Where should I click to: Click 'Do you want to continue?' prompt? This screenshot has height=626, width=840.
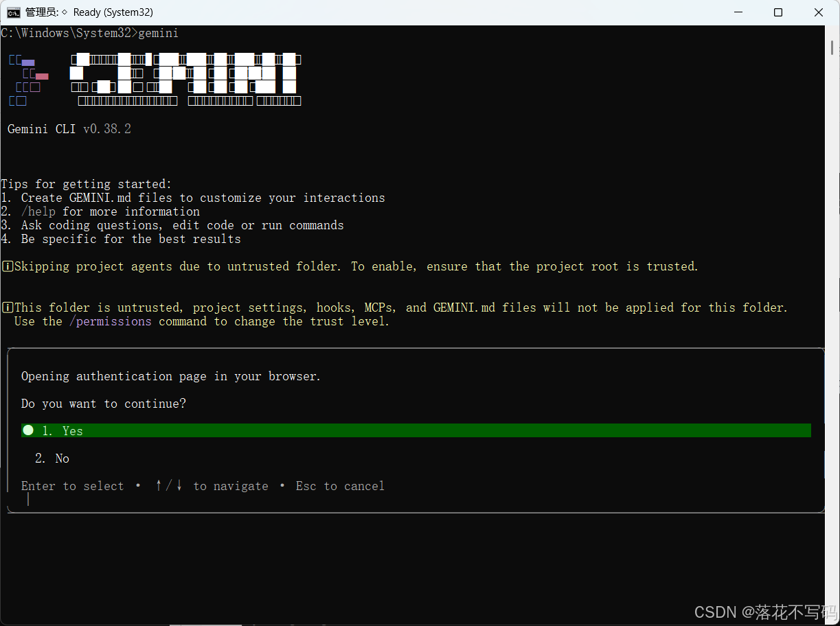pyautogui.click(x=104, y=404)
